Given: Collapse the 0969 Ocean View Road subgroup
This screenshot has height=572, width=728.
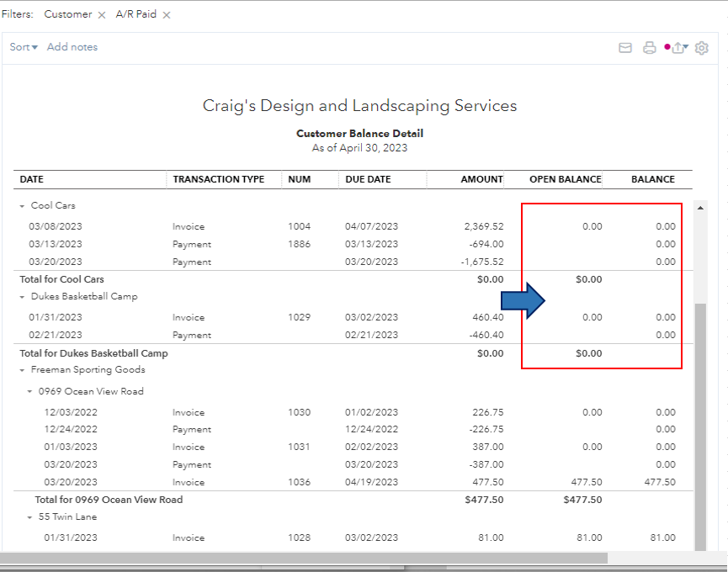Looking at the screenshot, I should click(29, 391).
